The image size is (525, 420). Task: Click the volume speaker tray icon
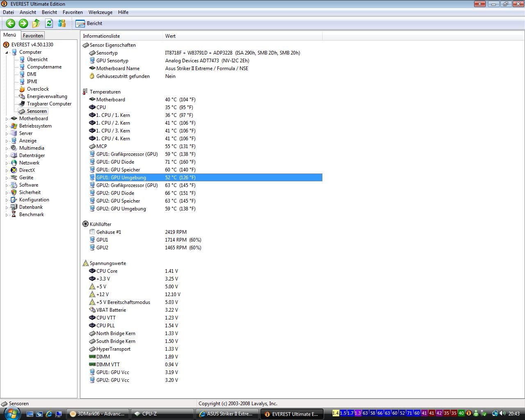(503, 413)
